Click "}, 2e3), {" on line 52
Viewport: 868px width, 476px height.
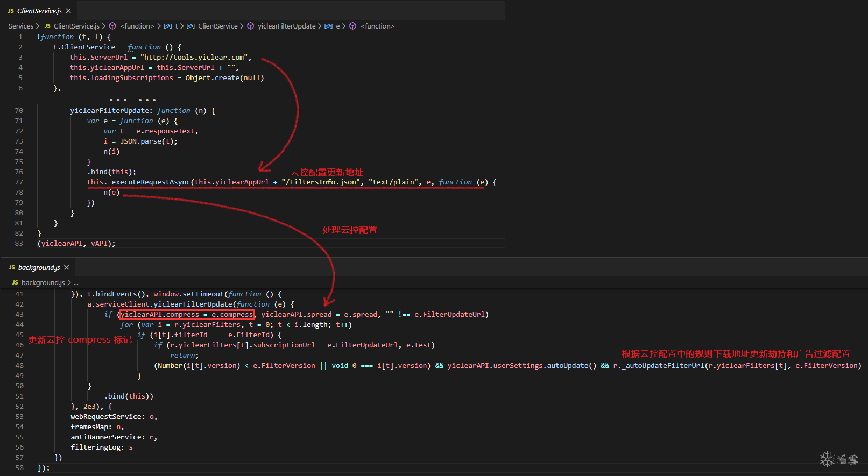click(x=91, y=407)
